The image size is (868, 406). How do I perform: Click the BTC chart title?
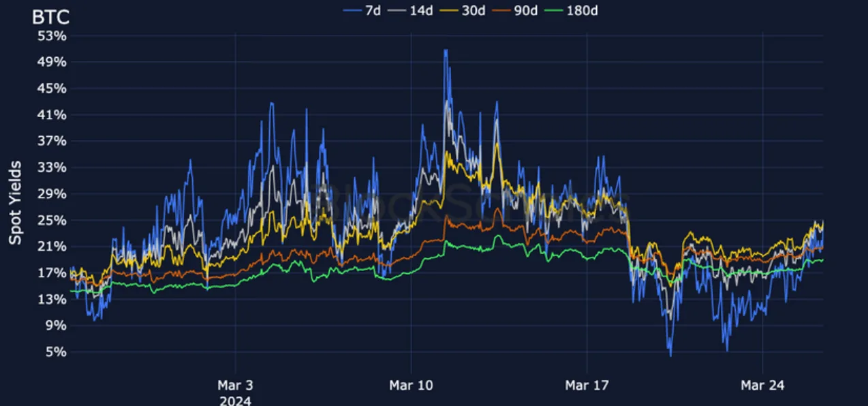[x=50, y=17]
